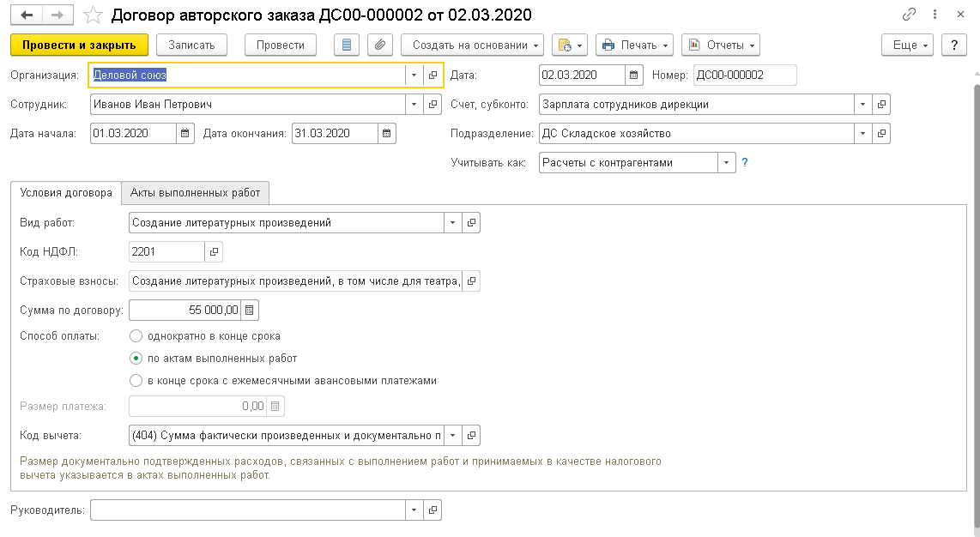Expand the 'Учитывать как' dropdown
Viewport: 980px width, 537px height.
(726, 162)
